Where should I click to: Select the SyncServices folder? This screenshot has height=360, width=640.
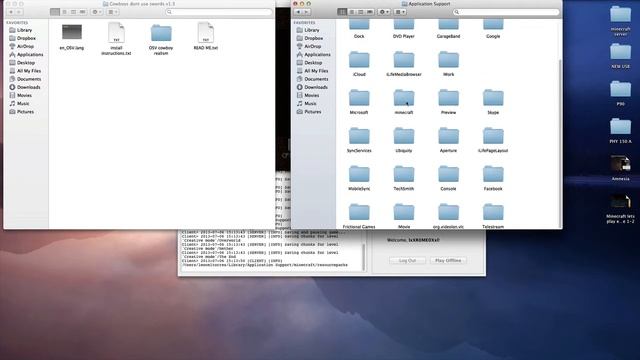pos(359,137)
